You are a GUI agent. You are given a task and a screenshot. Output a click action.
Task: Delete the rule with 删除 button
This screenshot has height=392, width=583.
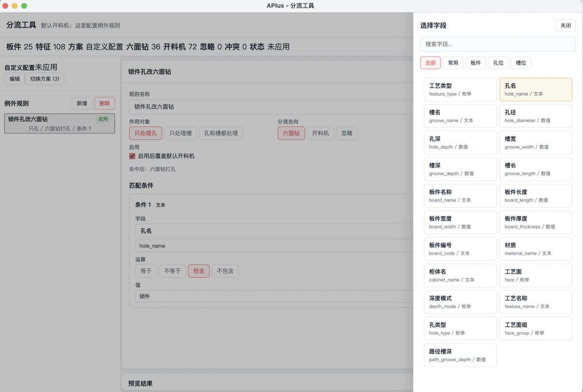(x=105, y=103)
